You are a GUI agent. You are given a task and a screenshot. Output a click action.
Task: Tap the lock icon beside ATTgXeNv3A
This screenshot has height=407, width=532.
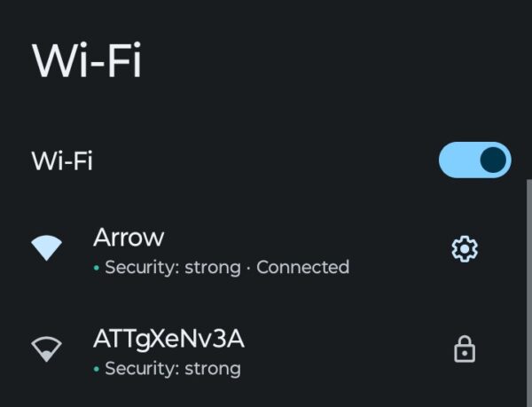pyautogui.click(x=465, y=351)
